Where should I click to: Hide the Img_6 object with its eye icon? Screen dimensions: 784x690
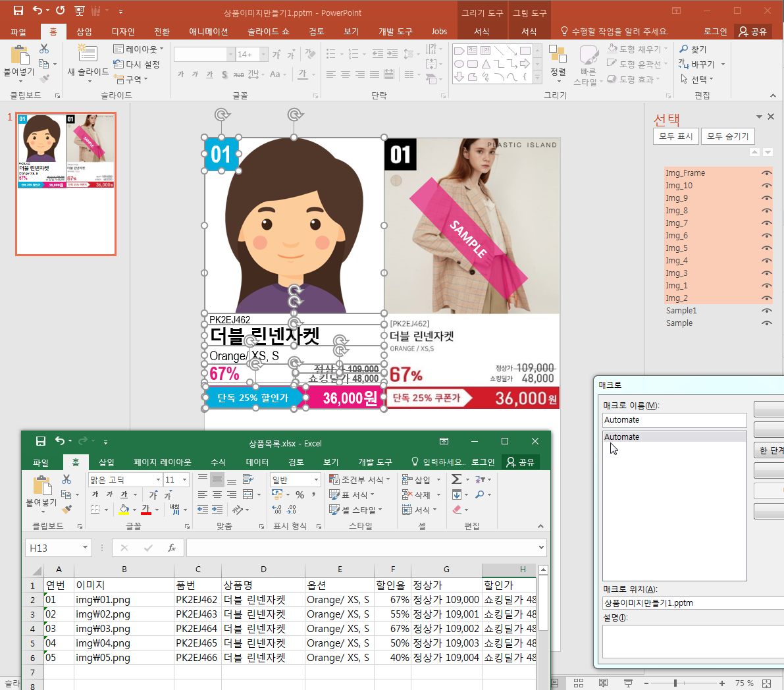coord(766,236)
